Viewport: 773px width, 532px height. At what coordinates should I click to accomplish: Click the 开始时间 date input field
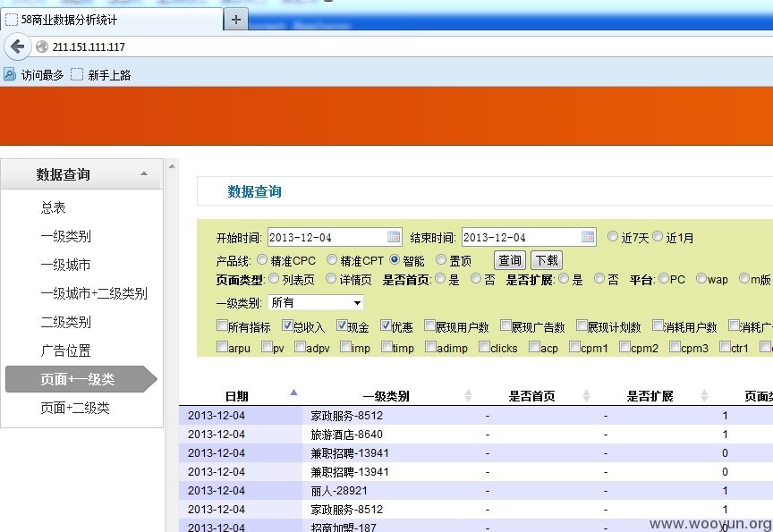(x=335, y=237)
